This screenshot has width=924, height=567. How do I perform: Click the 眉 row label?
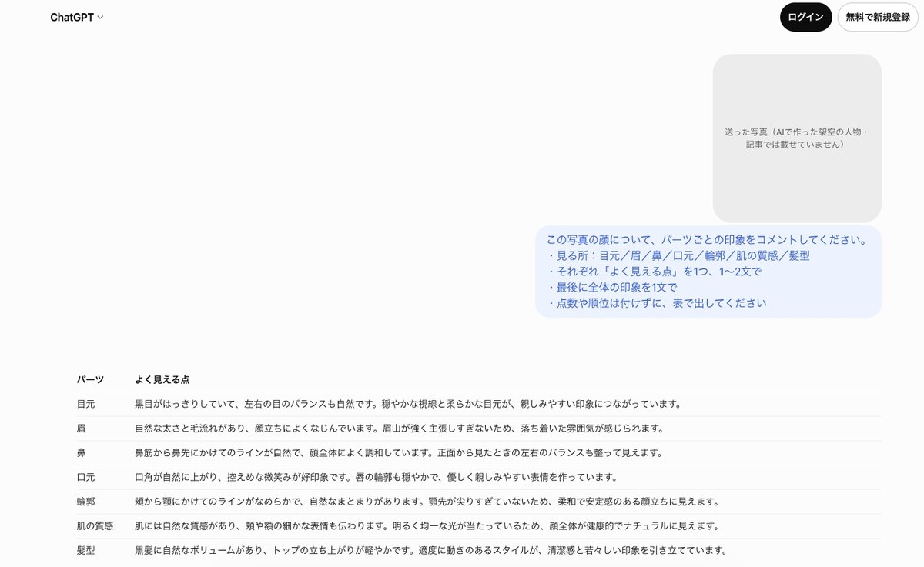81,429
